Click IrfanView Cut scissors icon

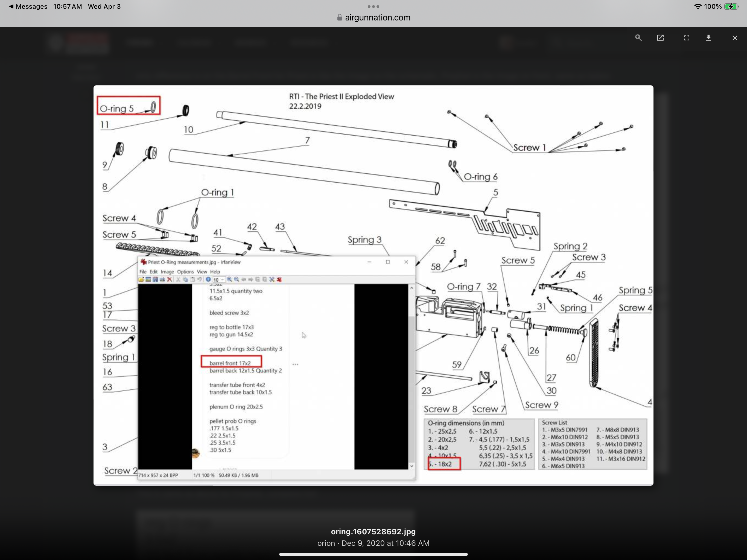pos(178,279)
